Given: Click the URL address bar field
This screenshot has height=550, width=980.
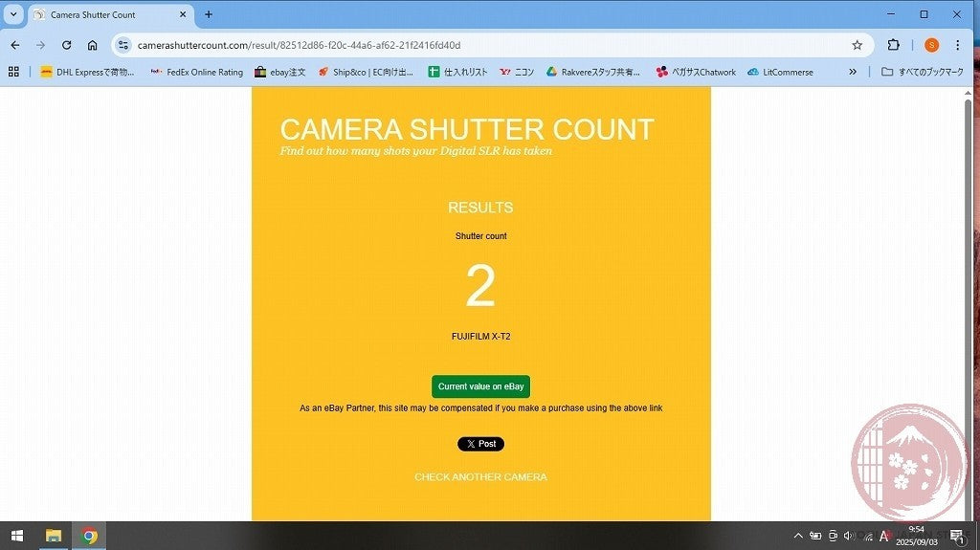Looking at the screenshot, I should pyautogui.click(x=479, y=45).
